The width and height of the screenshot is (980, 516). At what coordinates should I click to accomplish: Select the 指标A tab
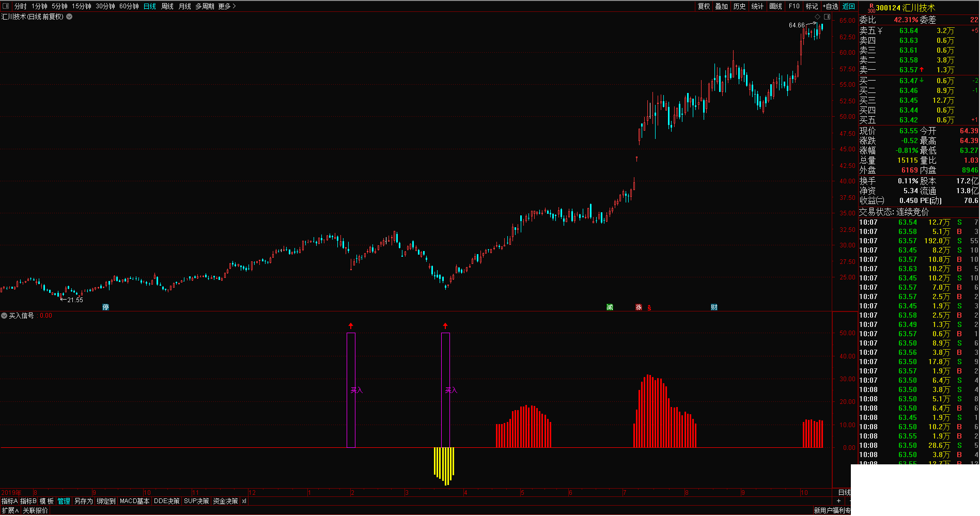click(9, 501)
